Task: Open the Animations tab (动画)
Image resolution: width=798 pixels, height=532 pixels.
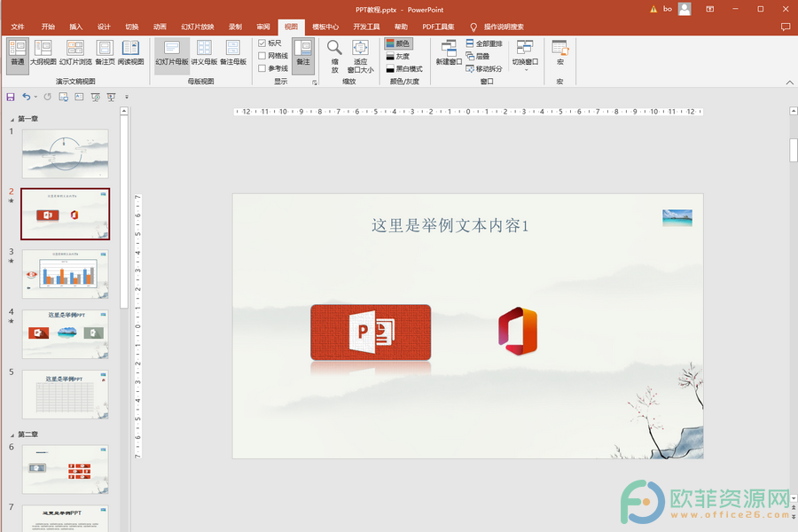Action: (160, 27)
